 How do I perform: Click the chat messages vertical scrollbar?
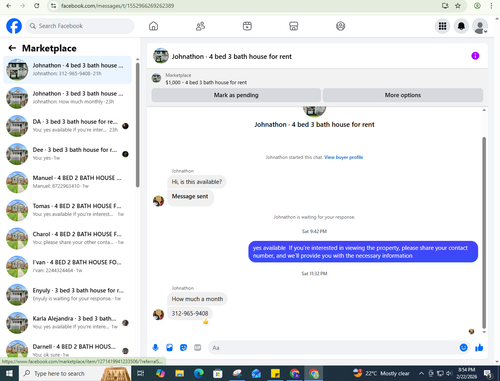(x=484, y=233)
